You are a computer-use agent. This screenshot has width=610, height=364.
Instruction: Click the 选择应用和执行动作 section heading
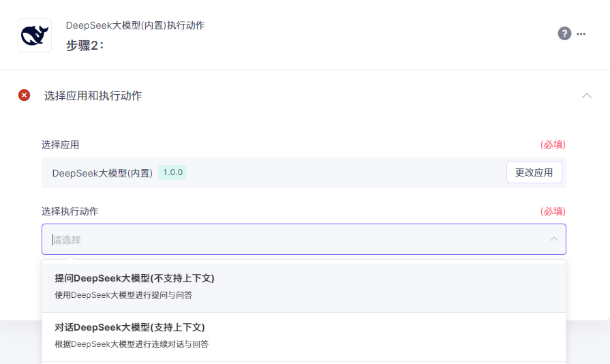[93, 95]
